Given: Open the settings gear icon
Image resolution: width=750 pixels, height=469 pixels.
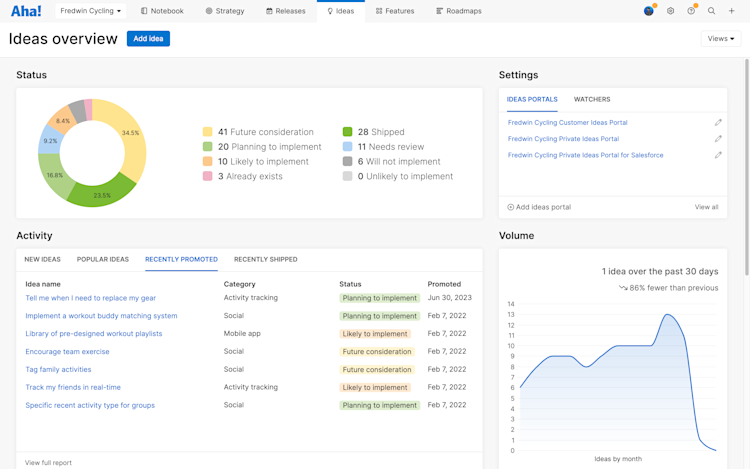Looking at the screenshot, I should point(671,11).
